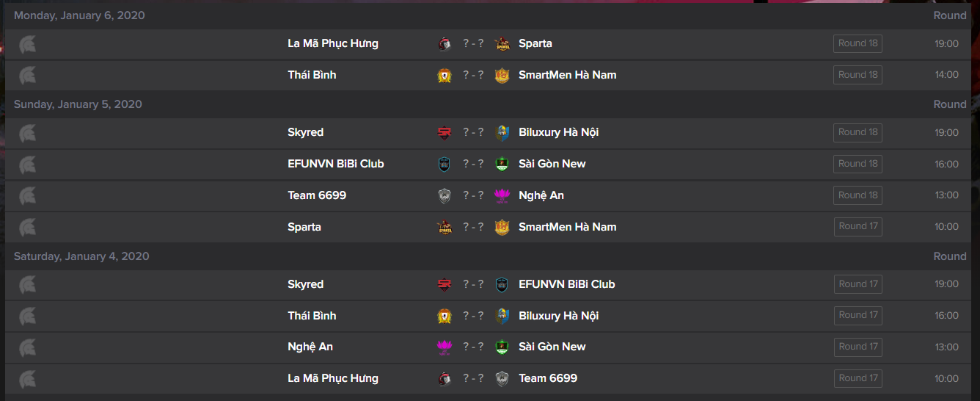The width and height of the screenshot is (980, 401).
Task: Open SmartMen Hà Nam team link in Monday match
Action: tap(567, 75)
